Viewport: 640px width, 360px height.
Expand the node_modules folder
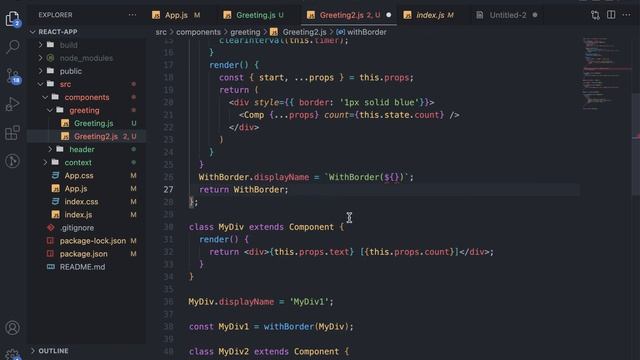[x=87, y=58]
